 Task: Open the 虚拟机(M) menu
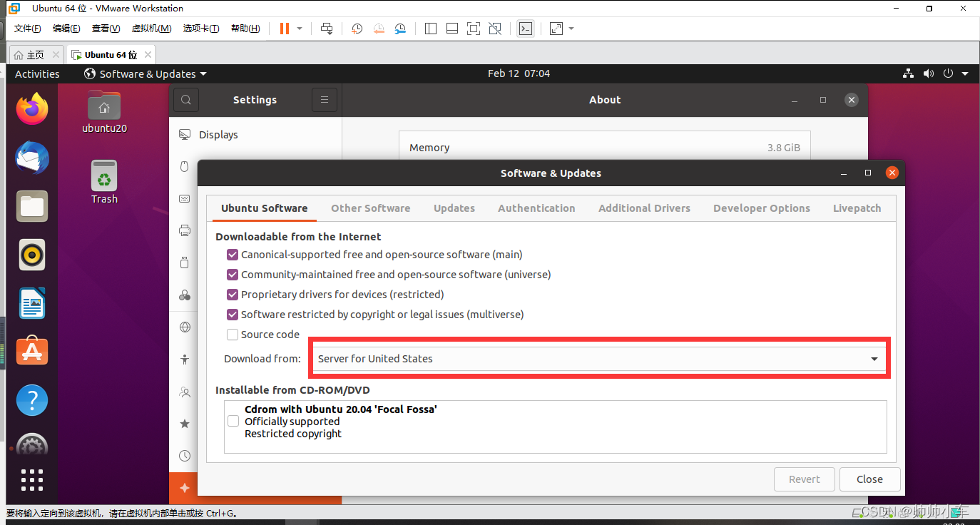[x=151, y=29]
